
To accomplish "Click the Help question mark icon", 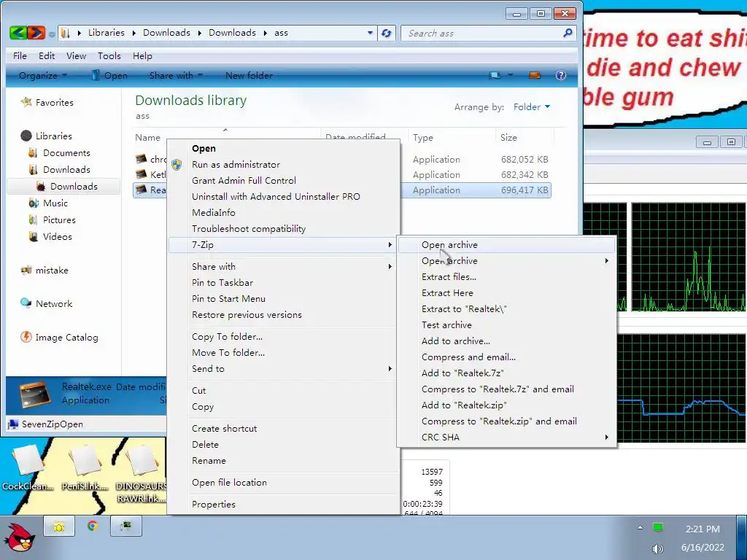I will pos(561,75).
